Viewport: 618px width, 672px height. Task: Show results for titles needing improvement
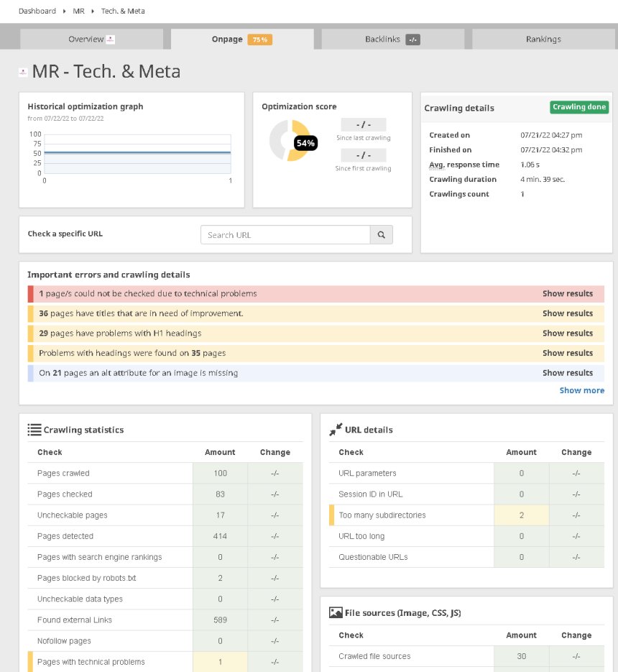(x=567, y=313)
